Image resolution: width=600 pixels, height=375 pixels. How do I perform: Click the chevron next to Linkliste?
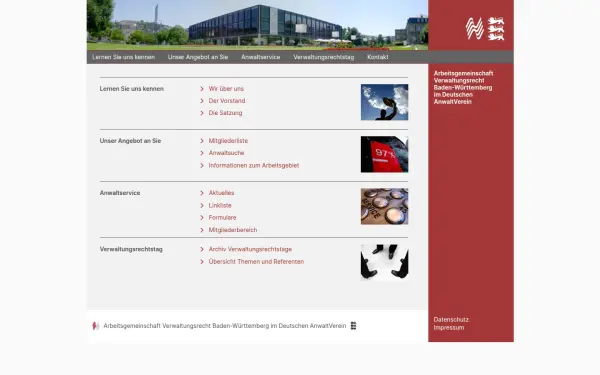click(x=202, y=205)
